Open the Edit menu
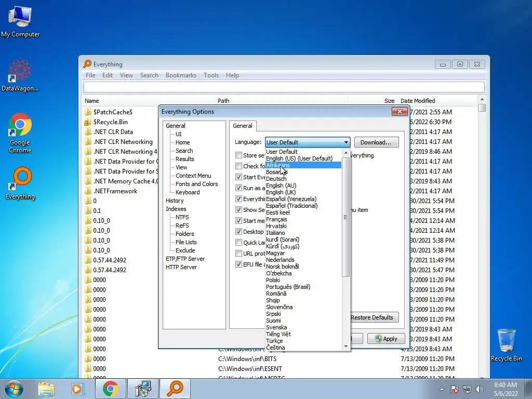 coord(107,75)
